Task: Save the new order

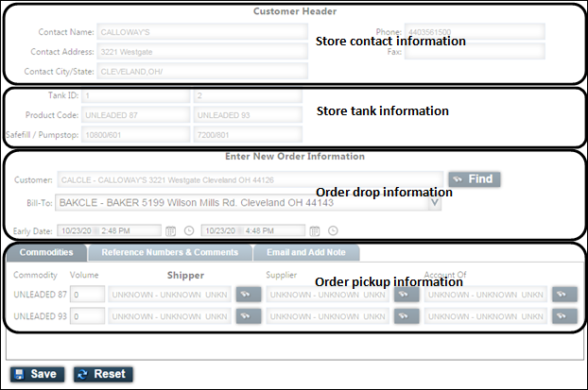Action: (37, 374)
